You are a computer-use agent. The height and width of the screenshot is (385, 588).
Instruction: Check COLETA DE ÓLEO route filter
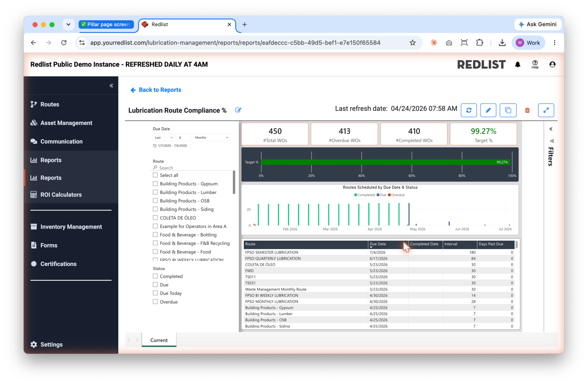(155, 218)
